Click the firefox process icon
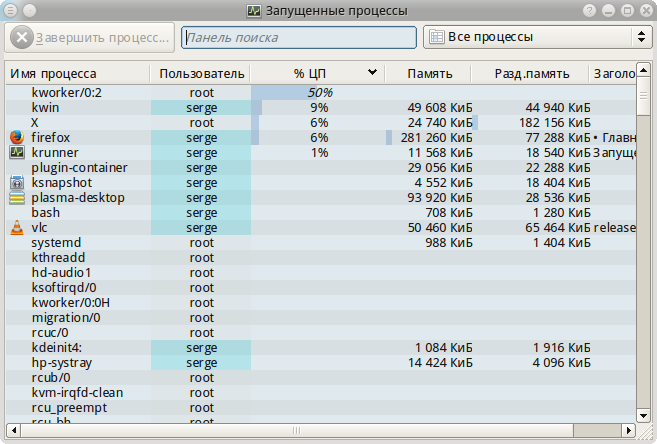657x444 pixels. coord(17,137)
